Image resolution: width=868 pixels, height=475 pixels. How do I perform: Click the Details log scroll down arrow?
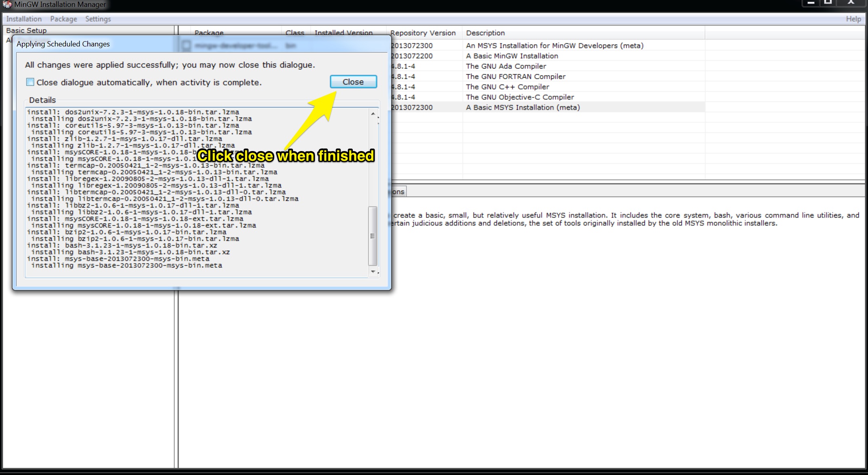coord(373,271)
